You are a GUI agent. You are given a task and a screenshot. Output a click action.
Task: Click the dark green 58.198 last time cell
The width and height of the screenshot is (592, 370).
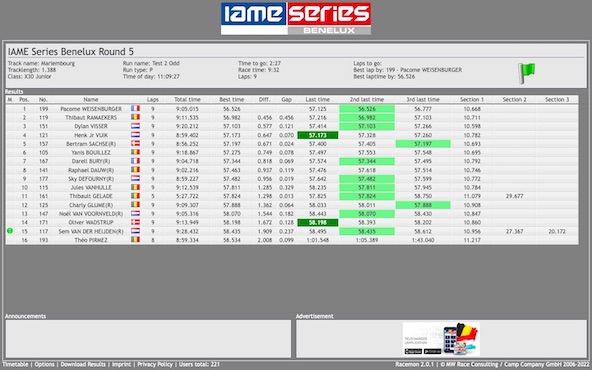tap(318, 222)
